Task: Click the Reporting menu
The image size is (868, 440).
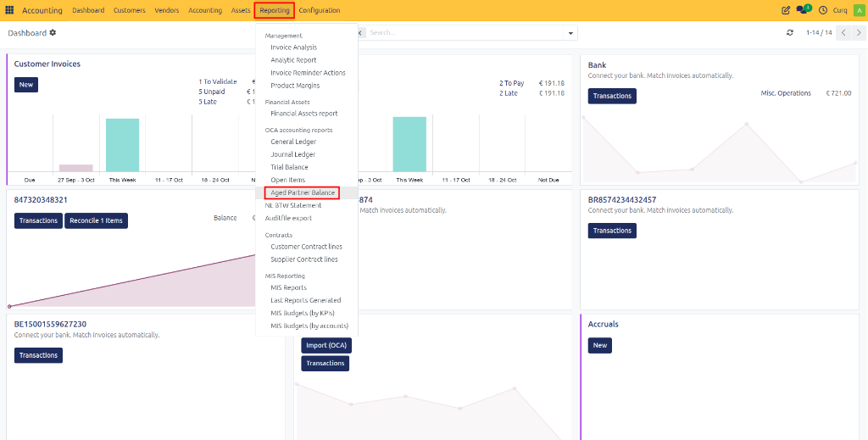Action: 275,10
